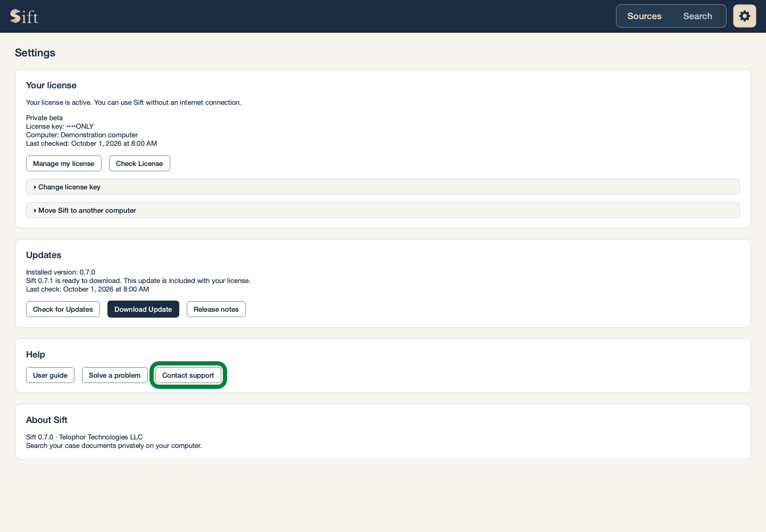The image size is (766, 532).
Task: Click 'Computer: Demonstration computer' line
Action: coord(82,135)
